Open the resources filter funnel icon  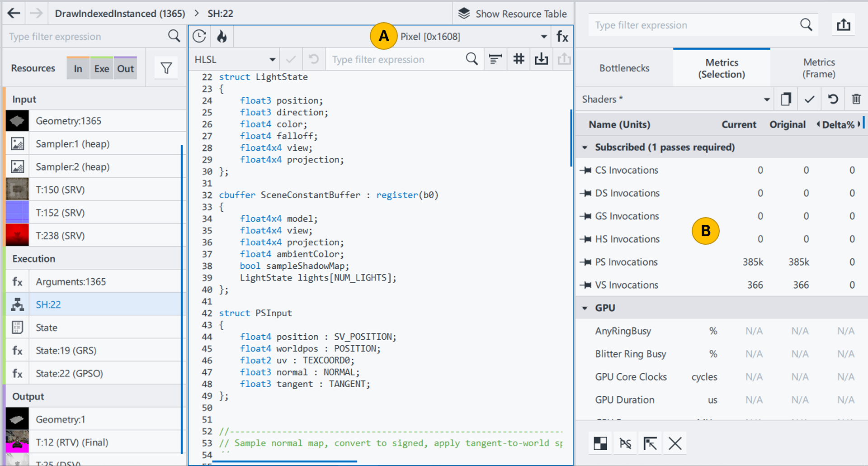pos(166,68)
